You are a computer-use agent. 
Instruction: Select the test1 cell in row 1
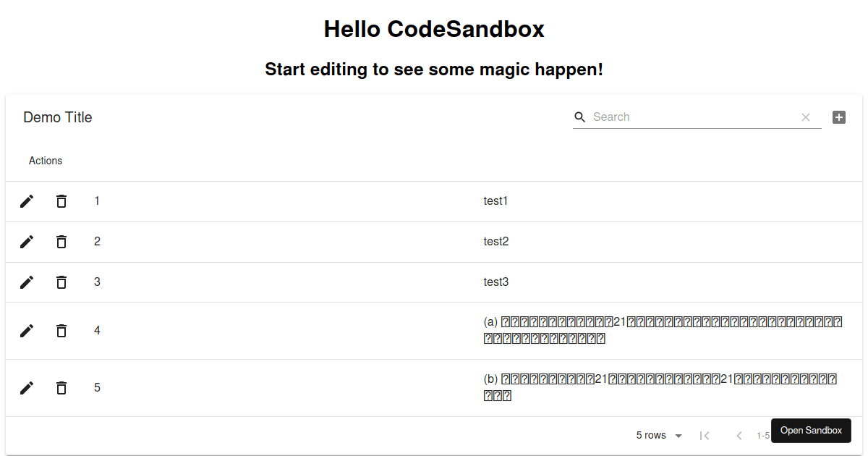(495, 201)
